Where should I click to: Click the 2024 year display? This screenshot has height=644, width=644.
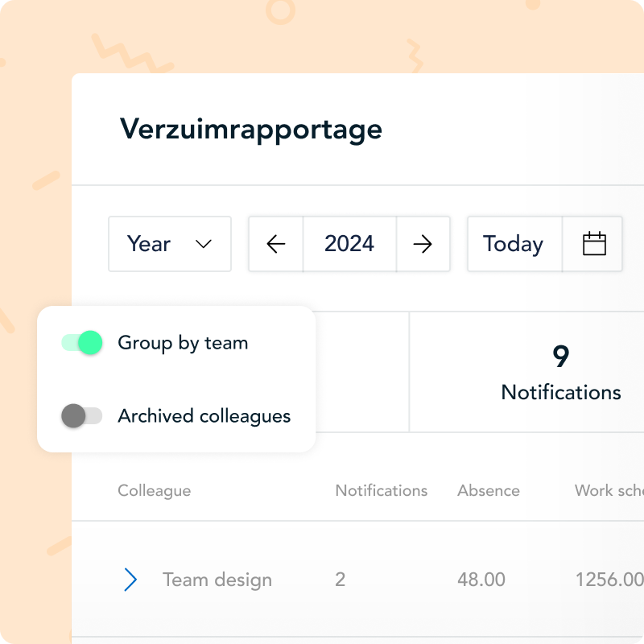coord(349,244)
